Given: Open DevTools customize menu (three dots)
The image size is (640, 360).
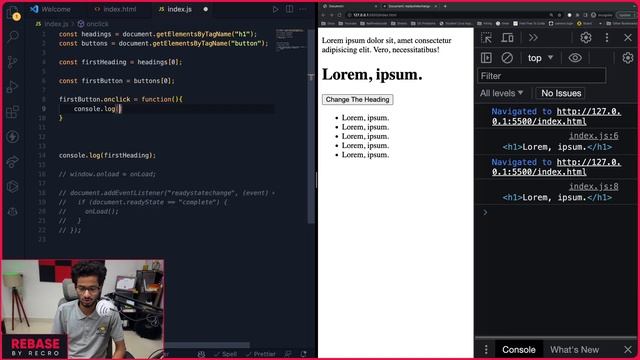Looking at the screenshot, I should (x=607, y=38).
